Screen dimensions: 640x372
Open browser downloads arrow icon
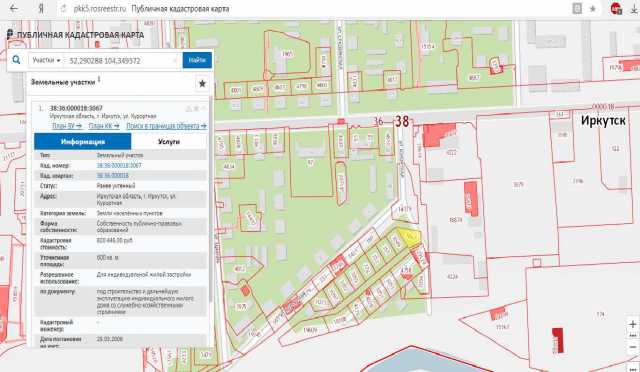point(634,9)
